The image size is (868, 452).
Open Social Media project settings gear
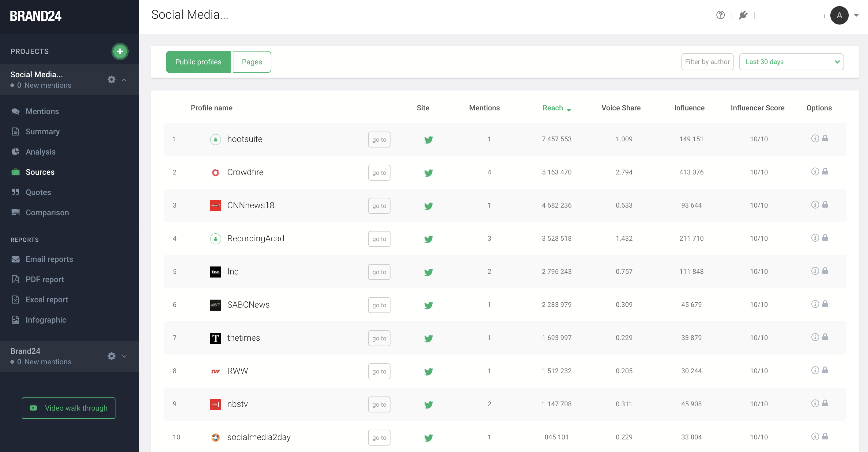pyautogui.click(x=111, y=80)
